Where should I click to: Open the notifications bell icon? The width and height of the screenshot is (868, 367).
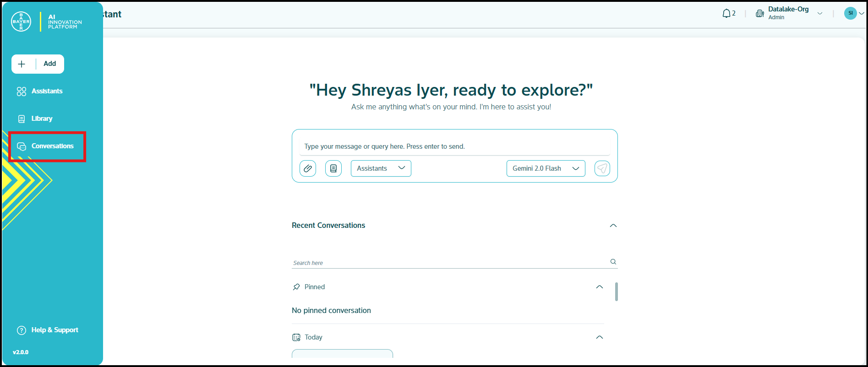point(726,14)
